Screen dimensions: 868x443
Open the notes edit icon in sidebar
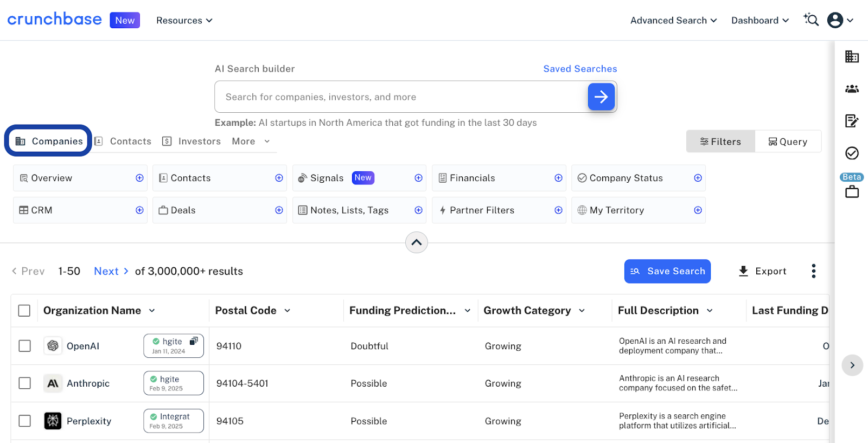click(852, 120)
